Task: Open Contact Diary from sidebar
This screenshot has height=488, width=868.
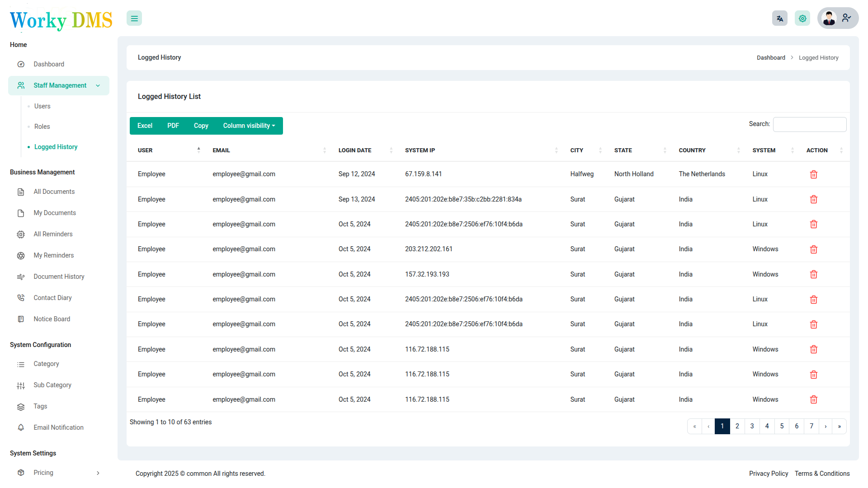Action: click(52, 298)
